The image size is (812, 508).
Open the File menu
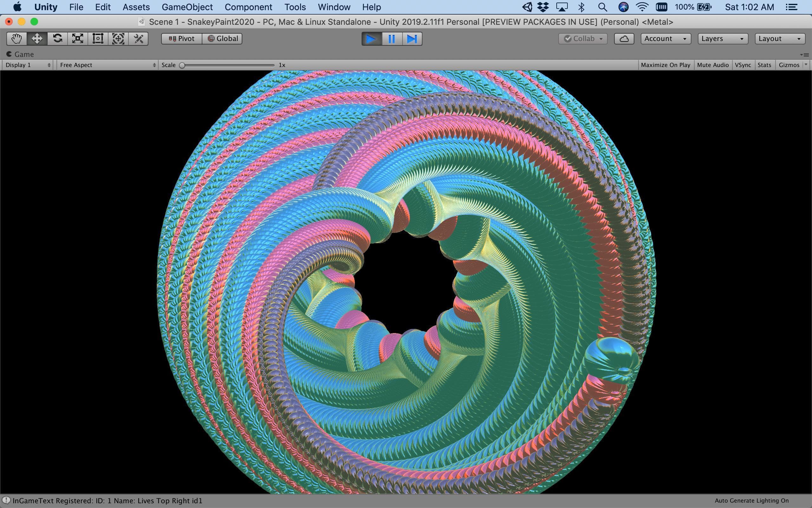pyautogui.click(x=76, y=7)
